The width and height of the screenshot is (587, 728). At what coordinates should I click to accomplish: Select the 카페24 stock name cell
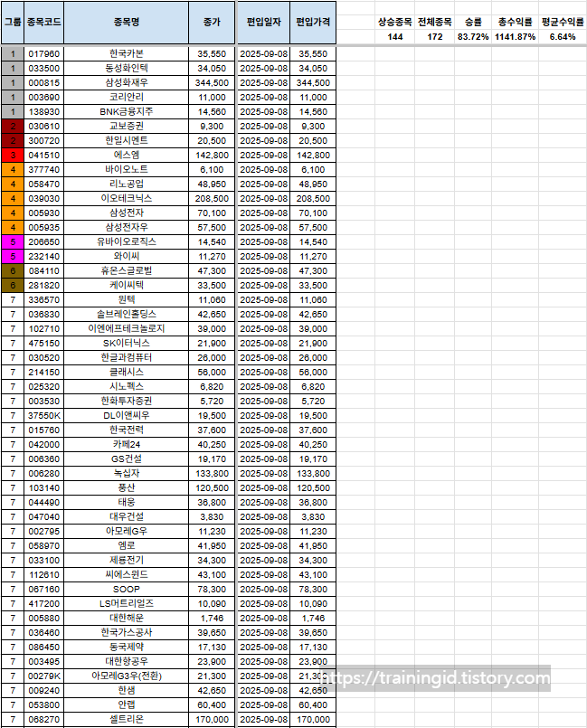coord(127,444)
